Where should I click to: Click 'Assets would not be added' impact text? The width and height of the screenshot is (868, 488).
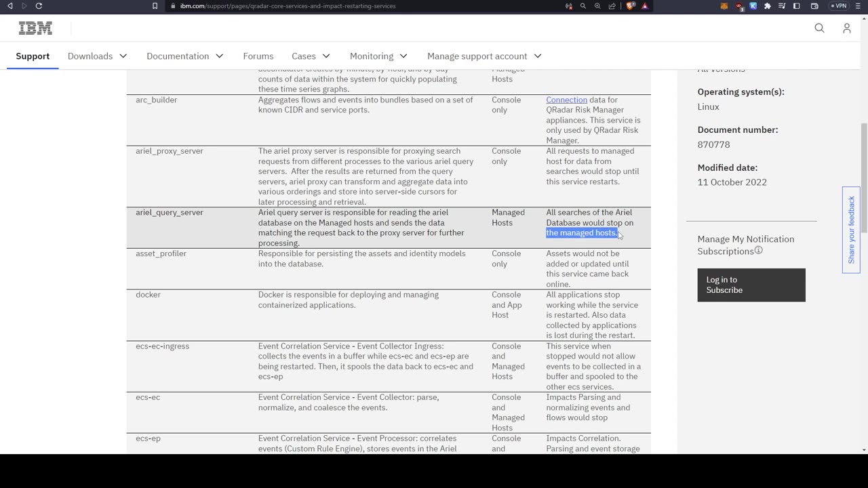[587, 268]
